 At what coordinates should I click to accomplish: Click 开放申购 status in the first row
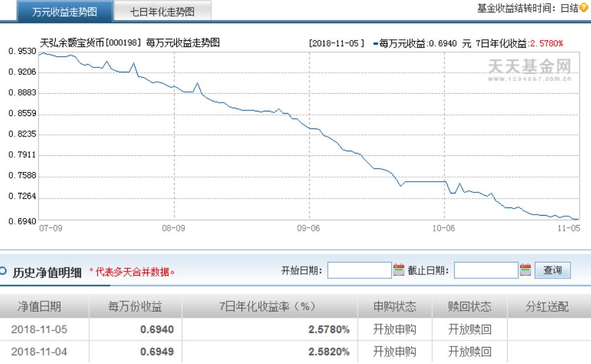coord(397,329)
